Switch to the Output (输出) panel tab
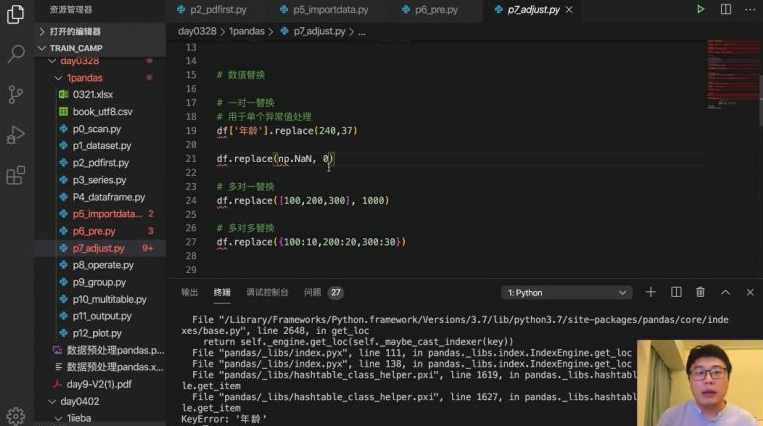The height and width of the screenshot is (426, 763). coord(190,292)
